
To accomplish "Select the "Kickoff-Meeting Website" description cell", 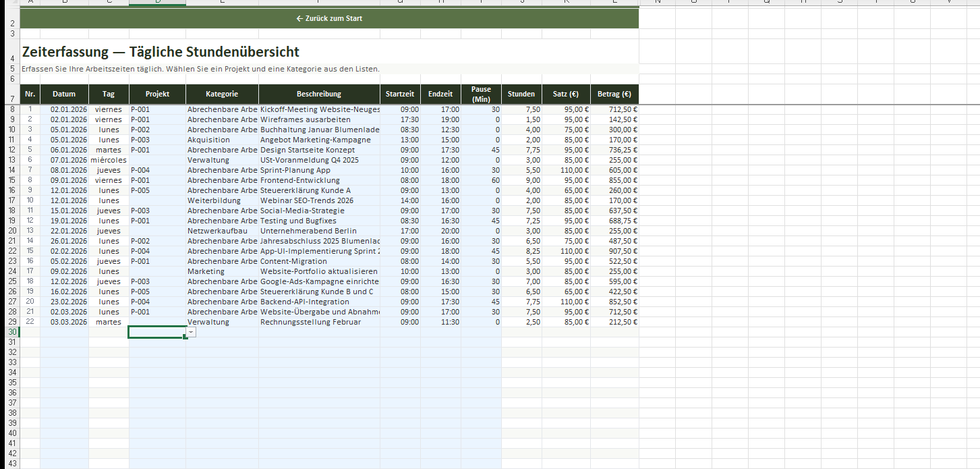I will pos(319,109).
